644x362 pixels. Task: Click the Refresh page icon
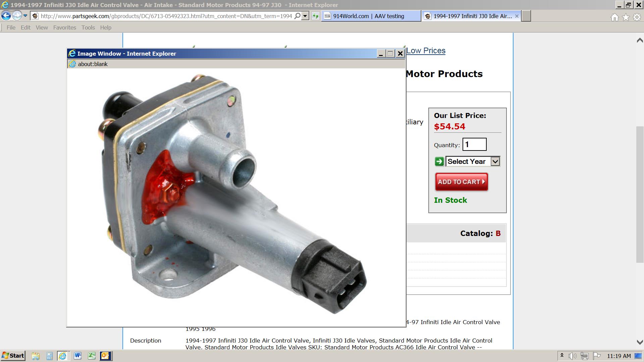click(315, 16)
